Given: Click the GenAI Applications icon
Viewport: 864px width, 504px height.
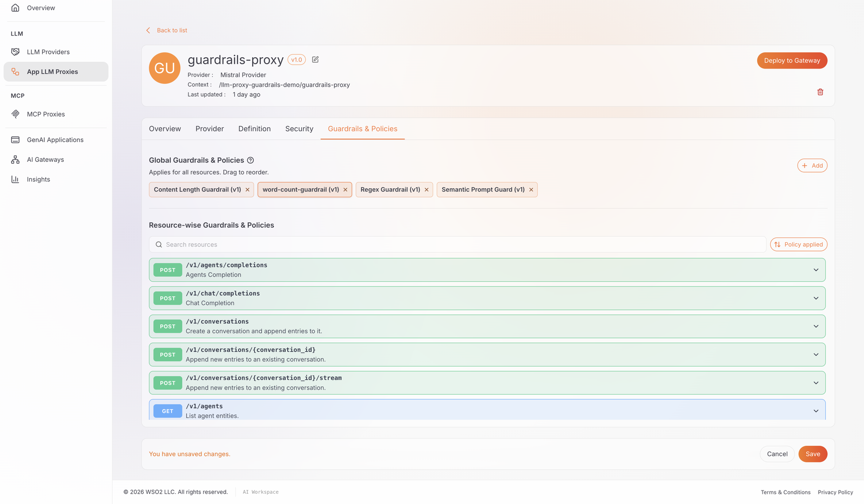Looking at the screenshot, I should pos(16,140).
